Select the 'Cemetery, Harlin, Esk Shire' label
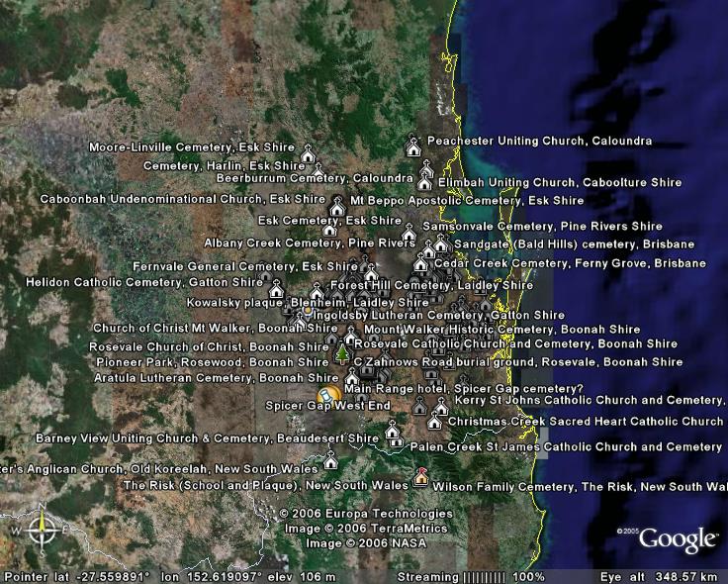The width and height of the screenshot is (728, 584). click(225, 166)
